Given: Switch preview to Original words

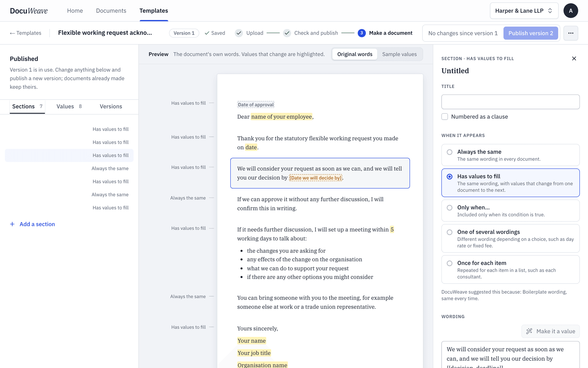Looking at the screenshot, I should click(x=355, y=54).
